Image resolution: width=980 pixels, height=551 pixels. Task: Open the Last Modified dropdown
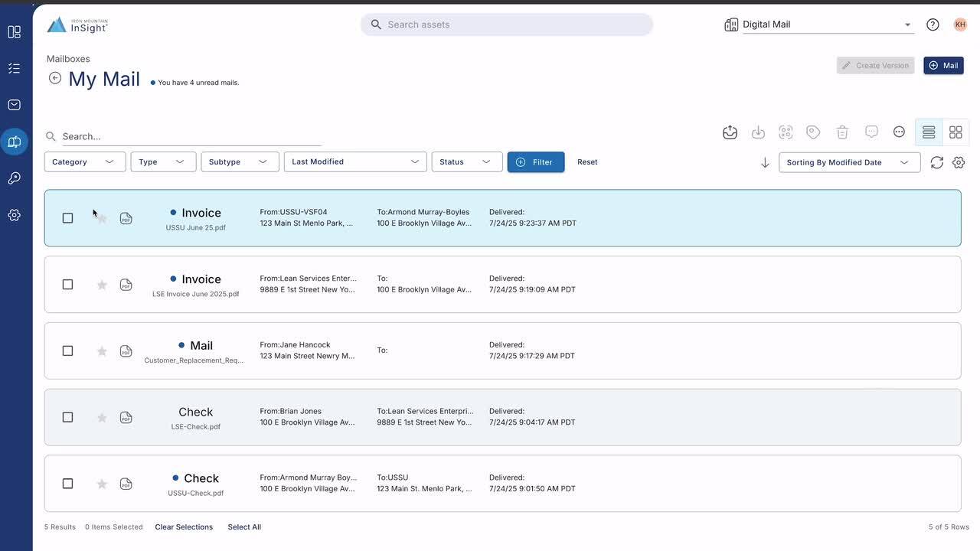coord(355,162)
